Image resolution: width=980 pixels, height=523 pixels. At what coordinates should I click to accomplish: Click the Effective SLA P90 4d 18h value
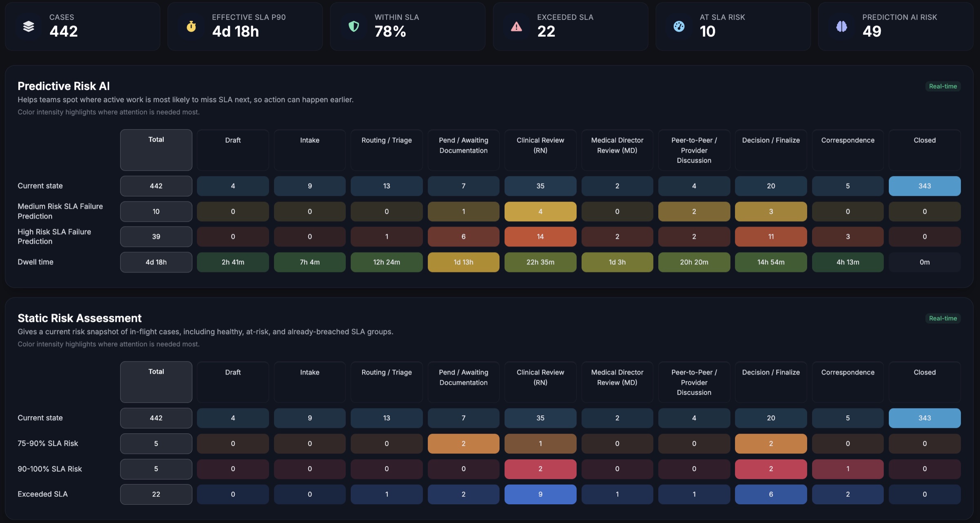point(236,31)
